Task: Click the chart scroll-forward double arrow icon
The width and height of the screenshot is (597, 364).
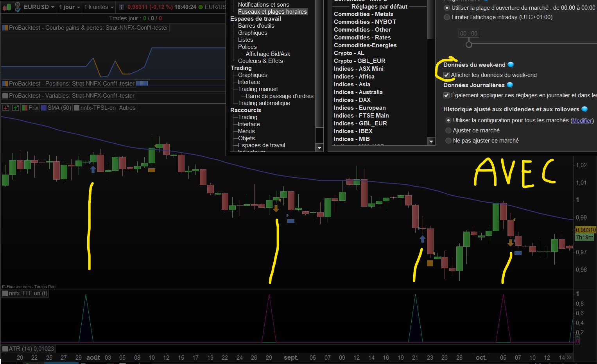Action: pos(569,357)
